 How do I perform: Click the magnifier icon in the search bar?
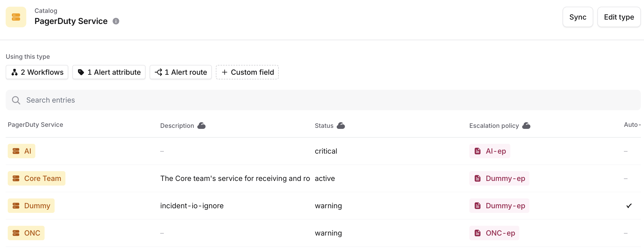[x=16, y=100]
